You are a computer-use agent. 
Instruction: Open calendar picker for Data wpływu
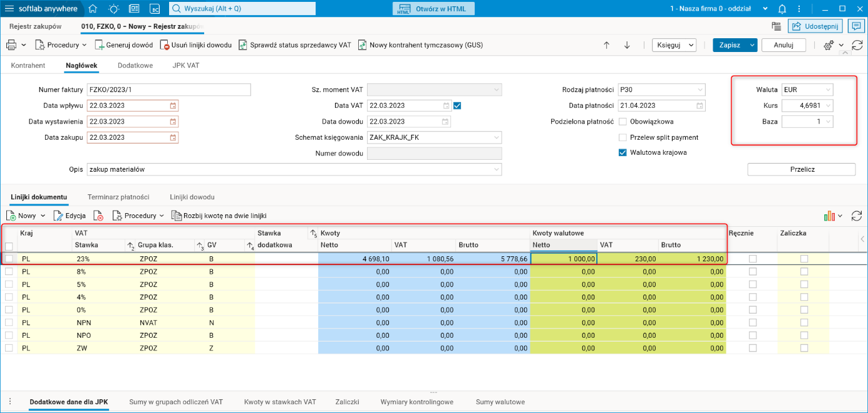pos(173,105)
